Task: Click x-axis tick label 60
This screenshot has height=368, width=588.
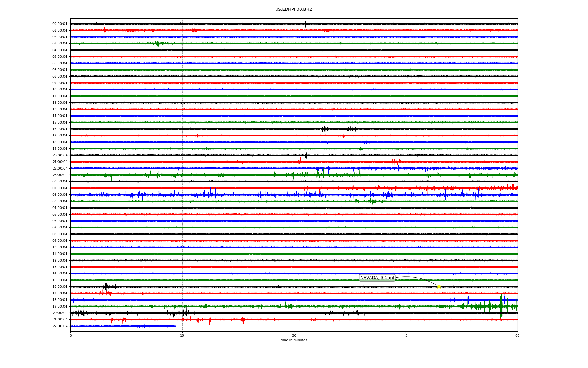Action: (x=517, y=335)
